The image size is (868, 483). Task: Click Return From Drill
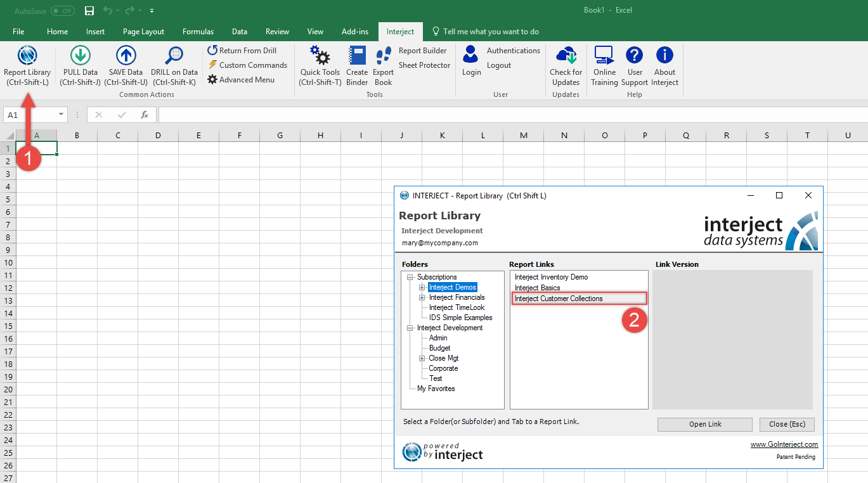click(242, 51)
